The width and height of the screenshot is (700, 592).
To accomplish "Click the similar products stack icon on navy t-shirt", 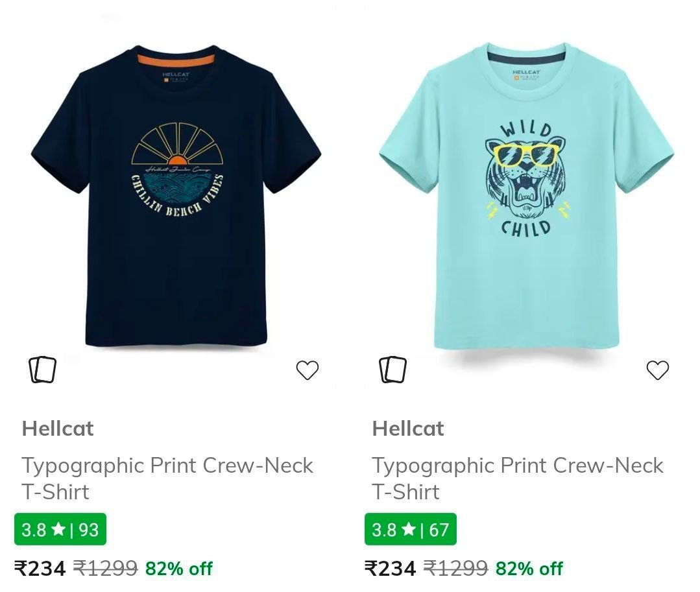I will point(42,369).
